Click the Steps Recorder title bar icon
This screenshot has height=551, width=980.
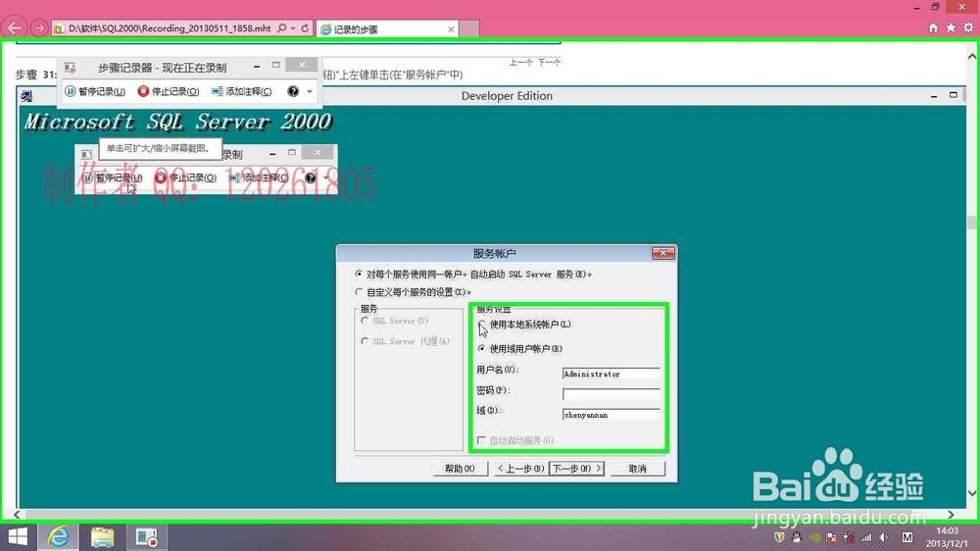(70, 67)
